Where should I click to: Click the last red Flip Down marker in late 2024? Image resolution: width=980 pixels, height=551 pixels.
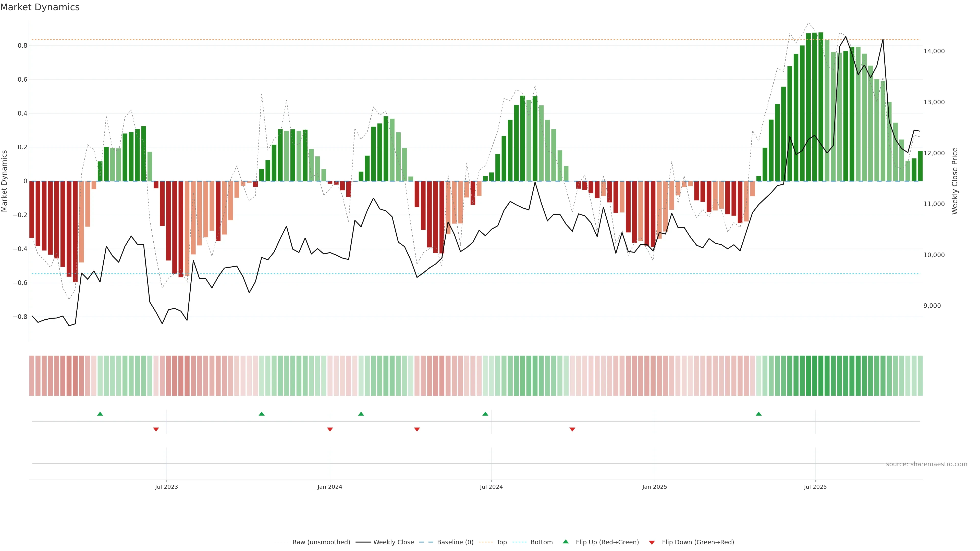(572, 429)
